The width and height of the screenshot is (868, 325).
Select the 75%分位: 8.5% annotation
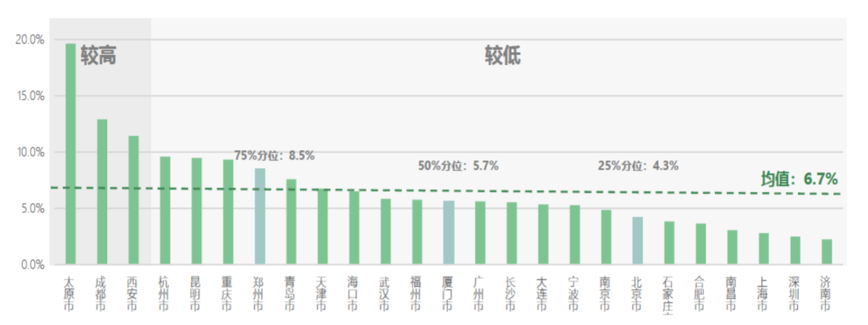coord(274,156)
